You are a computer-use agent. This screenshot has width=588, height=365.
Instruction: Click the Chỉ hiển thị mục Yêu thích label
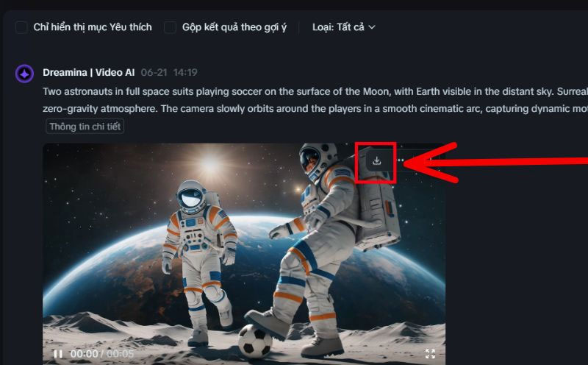[93, 27]
